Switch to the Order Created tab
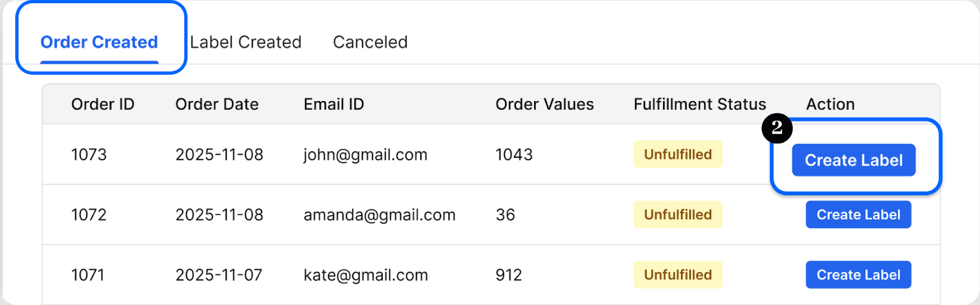The image size is (980, 305). pos(99,42)
